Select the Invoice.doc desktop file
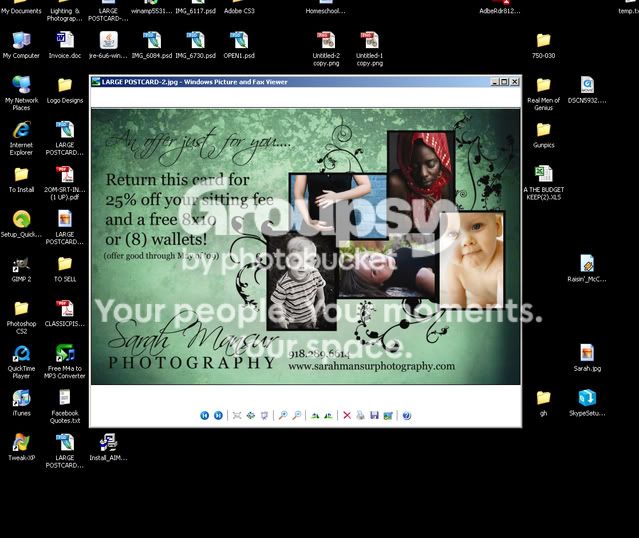The height and width of the screenshot is (538, 639). [65, 45]
